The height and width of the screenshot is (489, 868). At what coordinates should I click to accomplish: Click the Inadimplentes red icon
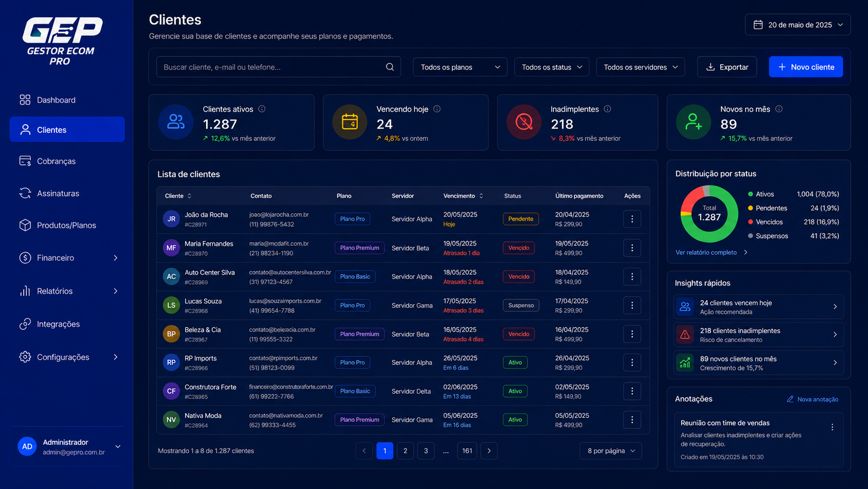[x=524, y=122]
